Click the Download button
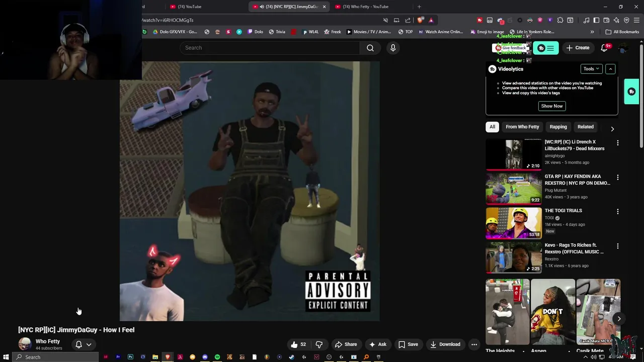Viewport: 644px width, 362px height. pos(445,344)
